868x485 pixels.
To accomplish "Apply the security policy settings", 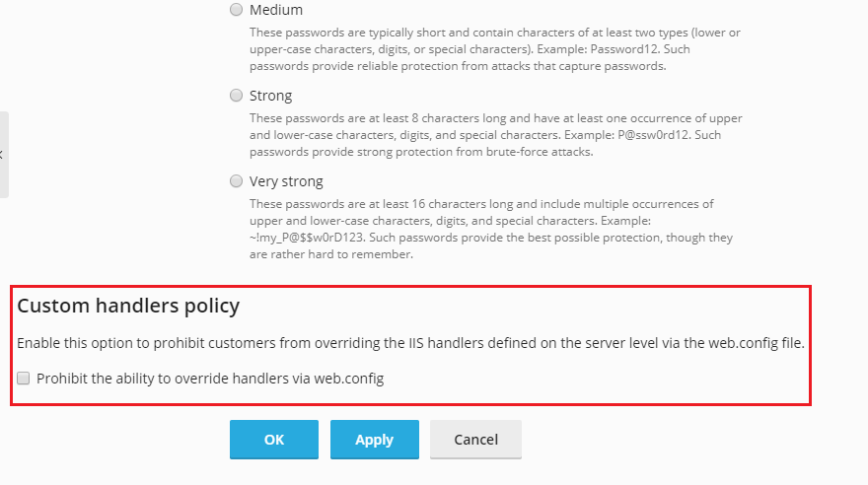I will tap(374, 439).
